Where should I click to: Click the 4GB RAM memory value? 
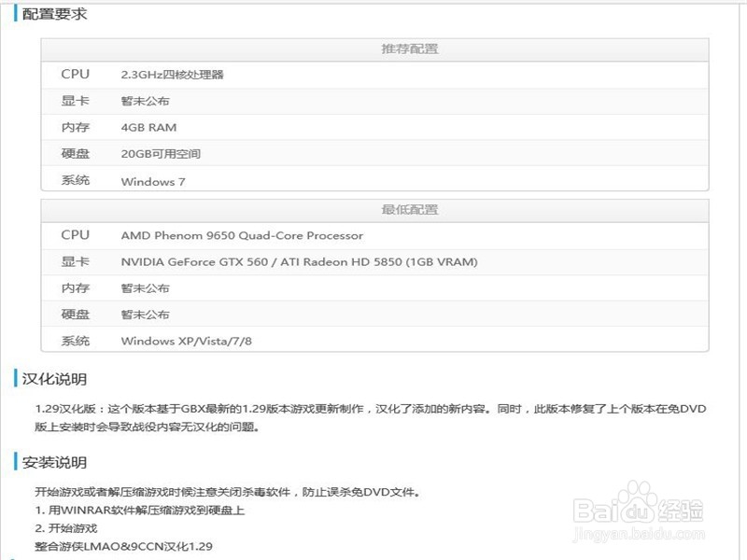148,128
